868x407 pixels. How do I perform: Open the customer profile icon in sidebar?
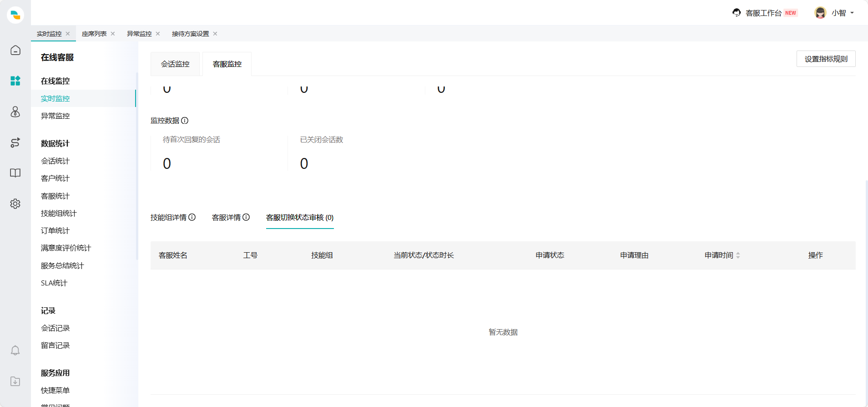15,112
